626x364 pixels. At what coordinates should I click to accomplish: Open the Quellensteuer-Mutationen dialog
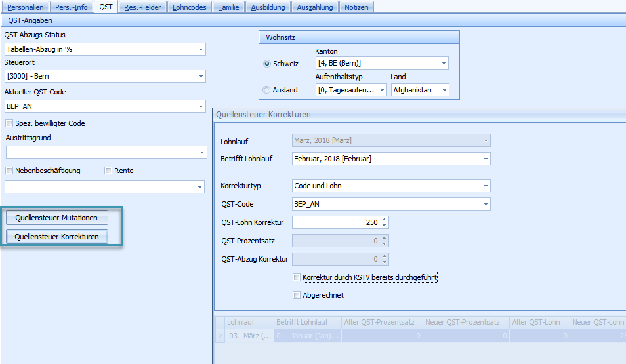point(56,218)
